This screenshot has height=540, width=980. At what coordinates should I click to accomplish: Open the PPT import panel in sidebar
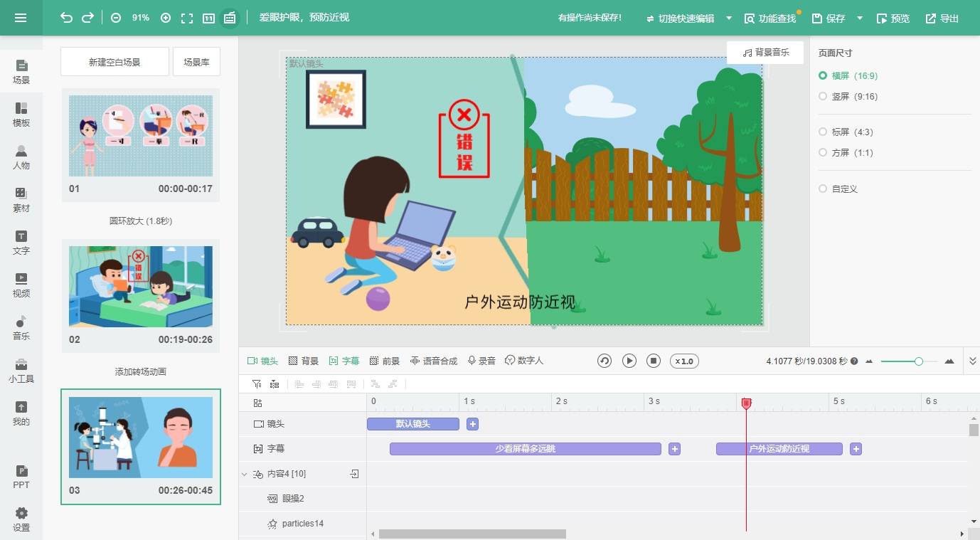point(21,476)
